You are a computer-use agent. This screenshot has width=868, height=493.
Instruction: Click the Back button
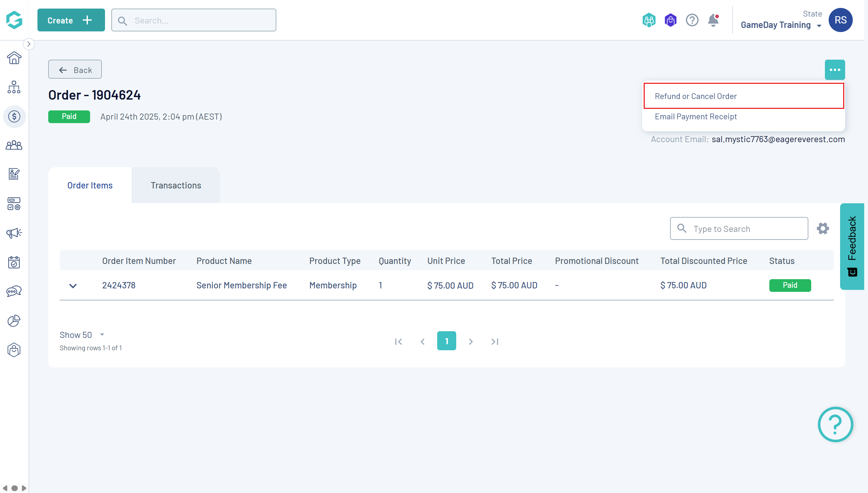point(75,70)
